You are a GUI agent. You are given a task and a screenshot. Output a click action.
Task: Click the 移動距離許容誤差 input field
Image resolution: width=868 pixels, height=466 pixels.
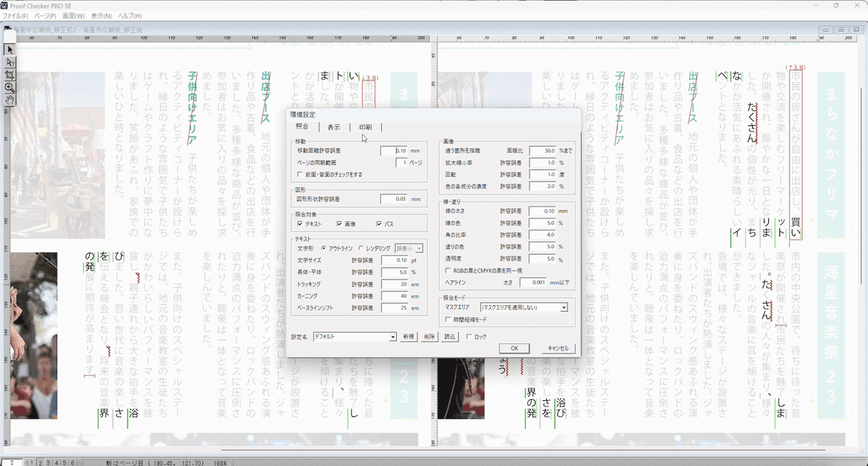coord(394,151)
